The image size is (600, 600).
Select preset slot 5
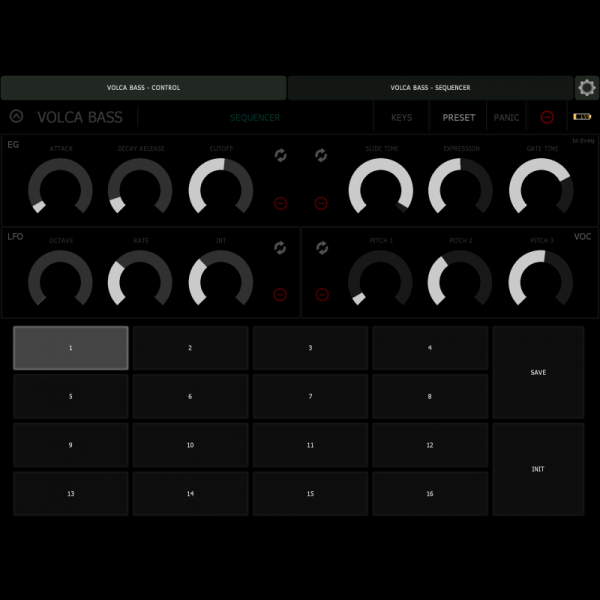(71, 396)
